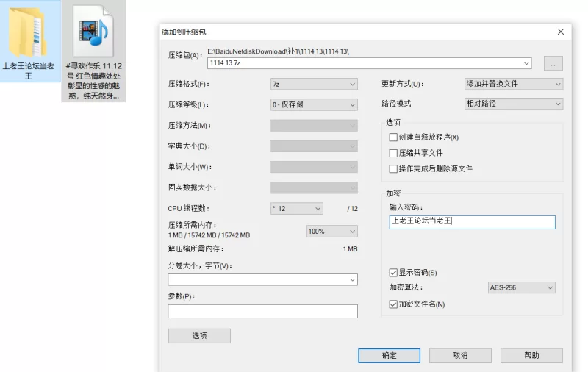Click the browse "..." button for the archive path
The height and width of the screenshot is (372, 588).
pos(553,63)
